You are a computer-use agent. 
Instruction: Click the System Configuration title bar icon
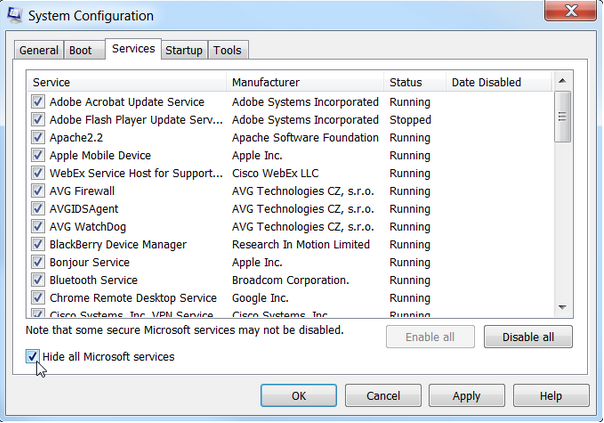(14, 15)
